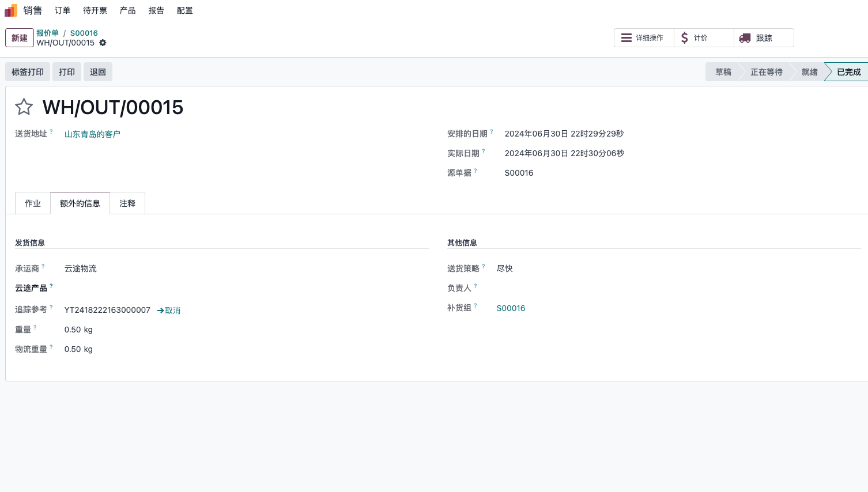
Task: Open the 补货组 S00016 link
Action: 511,308
